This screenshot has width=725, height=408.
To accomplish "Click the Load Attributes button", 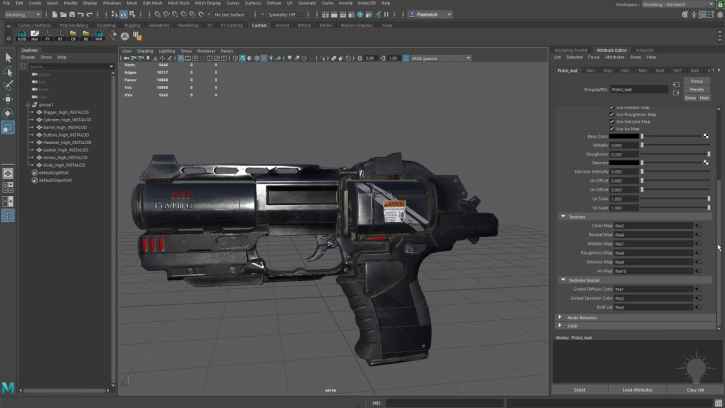I will (637, 390).
